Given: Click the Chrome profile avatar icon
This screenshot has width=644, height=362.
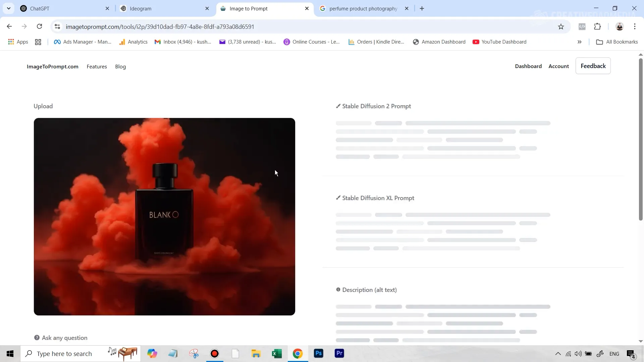Looking at the screenshot, I should (620, 27).
